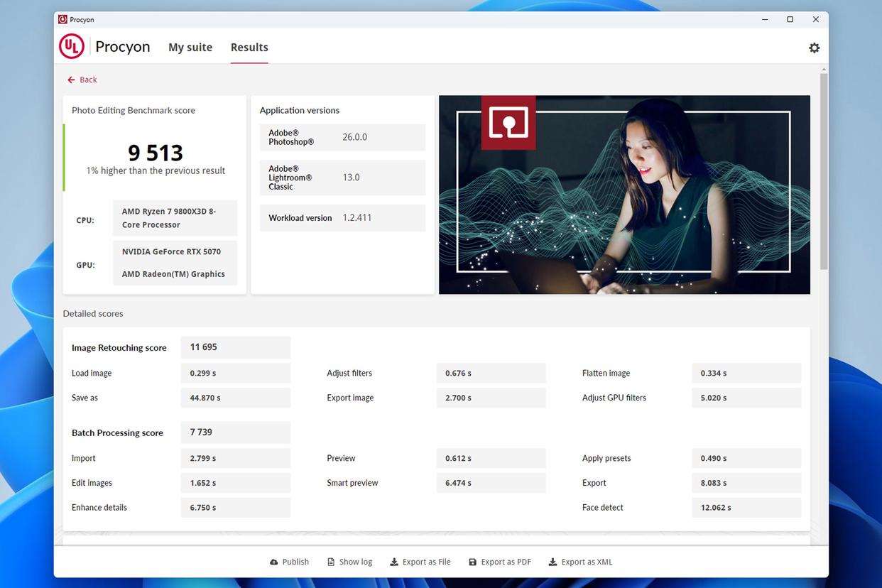The height and width of the screenshot is (588, 882).
Task: Click the Import value 2.799 s
Action: point(236,458)
